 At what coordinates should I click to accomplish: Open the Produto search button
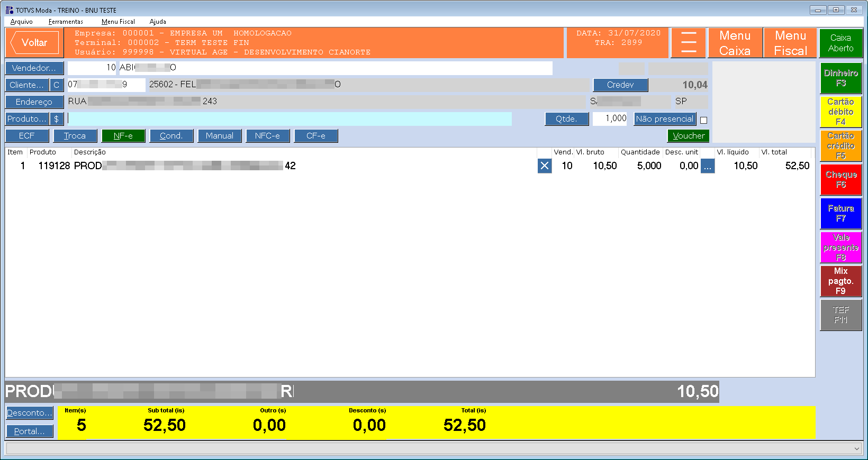coord(27,119)
